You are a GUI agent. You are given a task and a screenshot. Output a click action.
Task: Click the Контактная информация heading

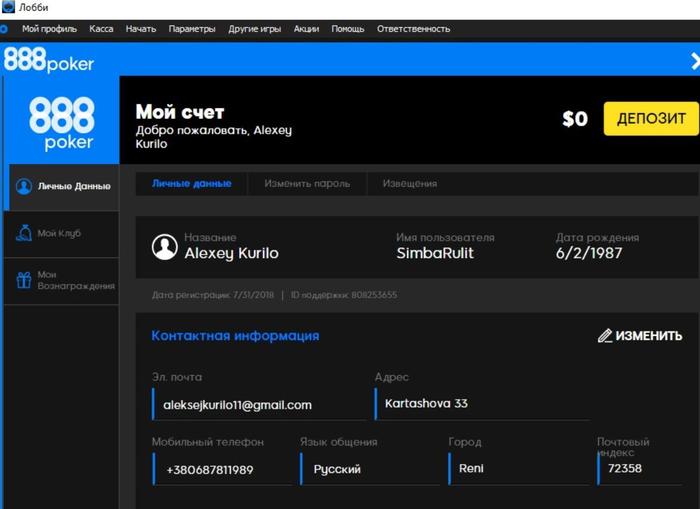click(235, 336)
